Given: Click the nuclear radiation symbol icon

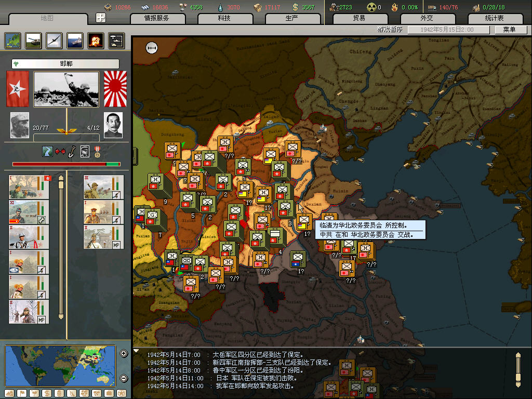Looking at the screenshot, I should 371,7.
